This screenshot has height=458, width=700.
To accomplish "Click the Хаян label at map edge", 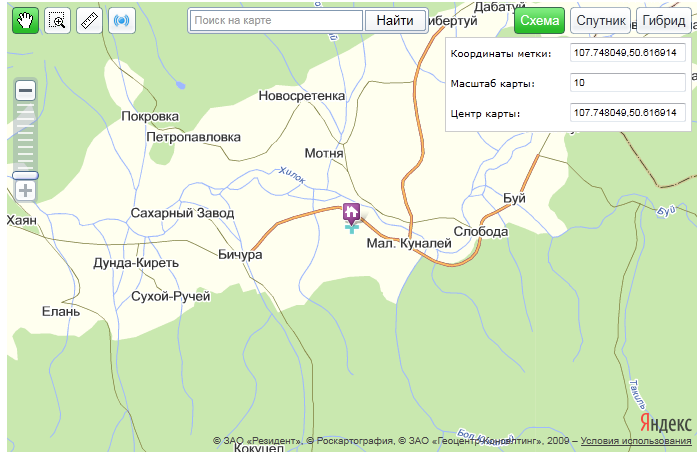I will coord(21,220).
